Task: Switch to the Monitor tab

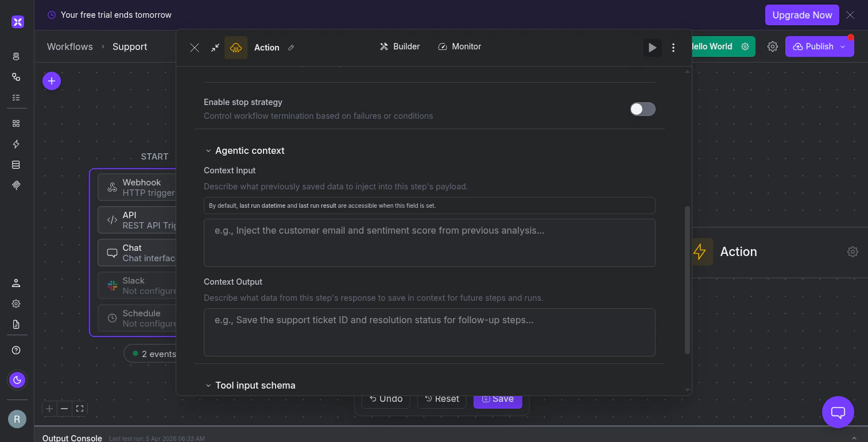Action: [x=459, y=46]
